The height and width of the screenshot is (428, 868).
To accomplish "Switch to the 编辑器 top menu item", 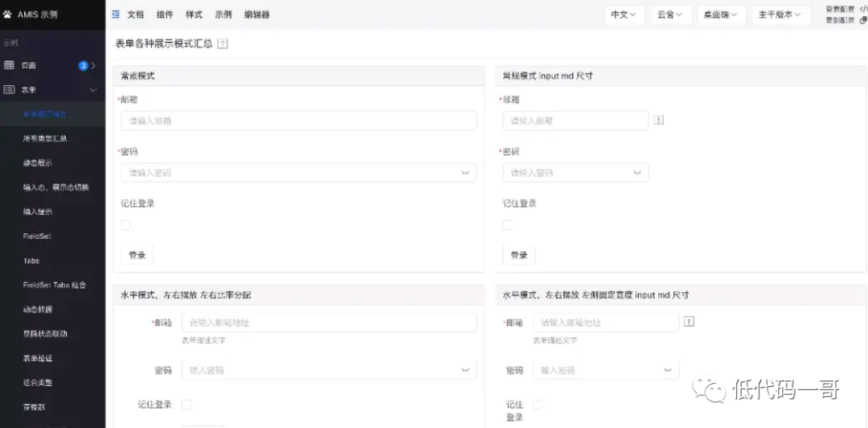I will tap(257, 14).
